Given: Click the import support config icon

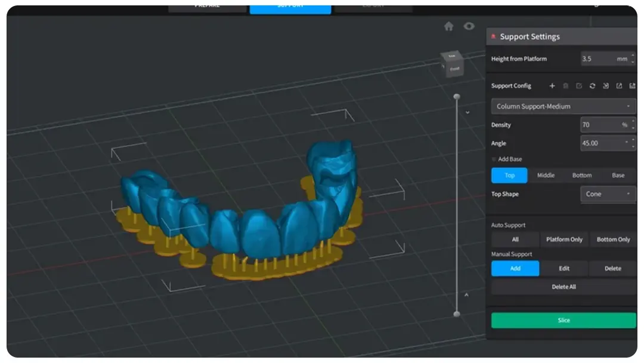Looking at the screenshot, I should pos(606,86).
